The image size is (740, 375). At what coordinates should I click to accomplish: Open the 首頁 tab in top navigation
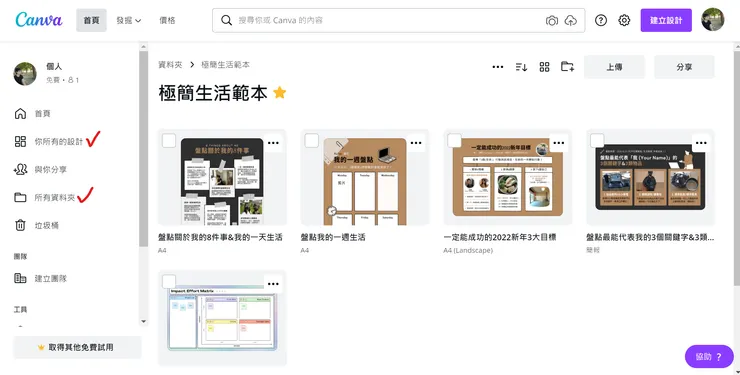[92, 20]
